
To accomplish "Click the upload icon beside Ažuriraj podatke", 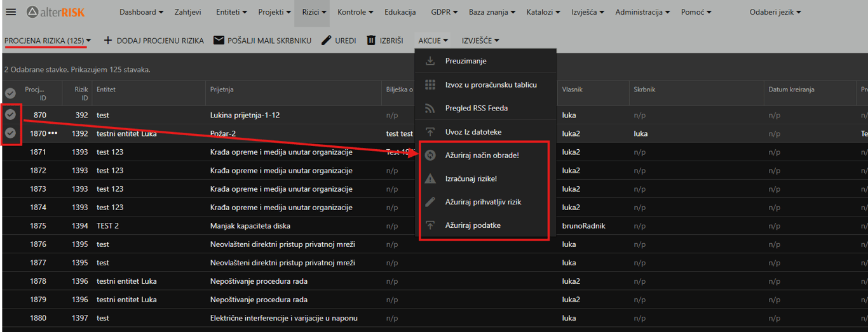I will click(x=430, y=225).
